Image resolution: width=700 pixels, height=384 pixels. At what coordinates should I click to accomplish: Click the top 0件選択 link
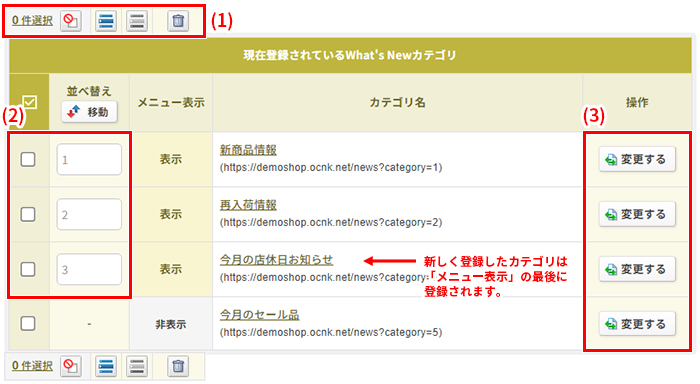(32, 21)
